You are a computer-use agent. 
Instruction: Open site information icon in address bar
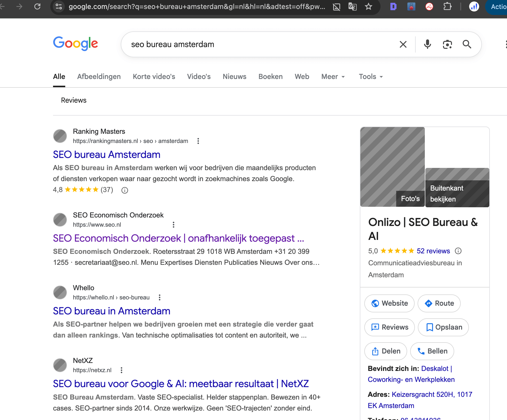[x=59, y=6]
